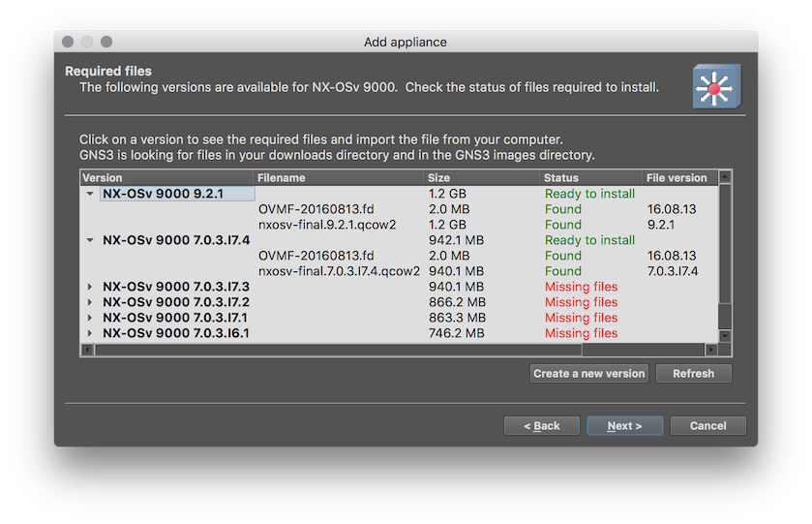Click the horizontal scrollbar left arrow
The image size is (812, 524).
click(x=87, y=350)
